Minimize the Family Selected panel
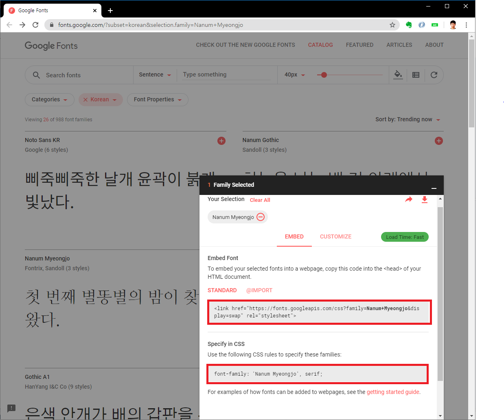 point(434,188)
